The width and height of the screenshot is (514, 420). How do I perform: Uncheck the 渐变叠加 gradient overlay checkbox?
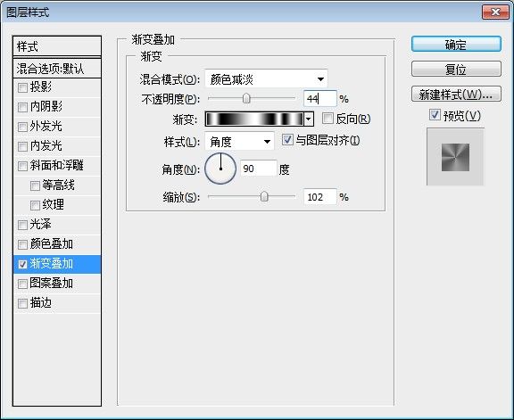(22, 264)
